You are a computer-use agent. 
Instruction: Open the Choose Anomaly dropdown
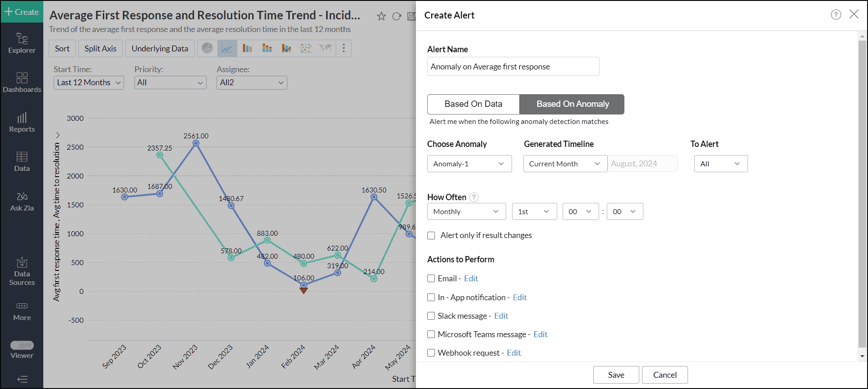469,164
